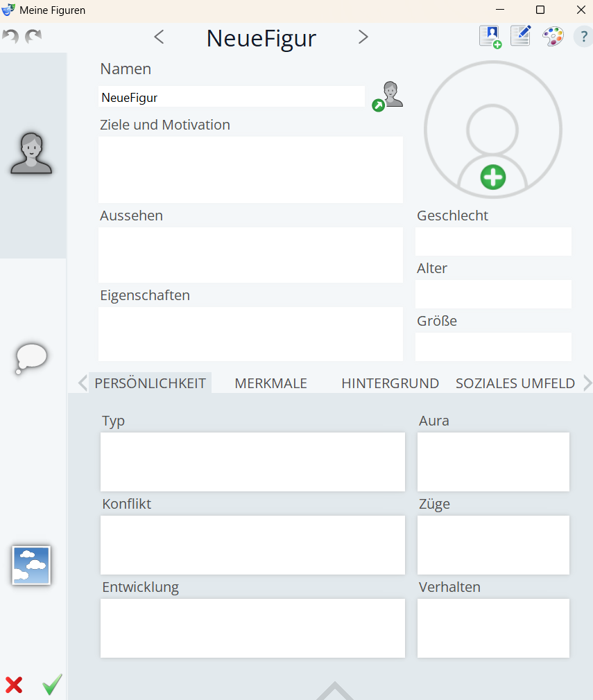Select the character portrait sidebar icon
593x700 pixels.
point(31,153)
